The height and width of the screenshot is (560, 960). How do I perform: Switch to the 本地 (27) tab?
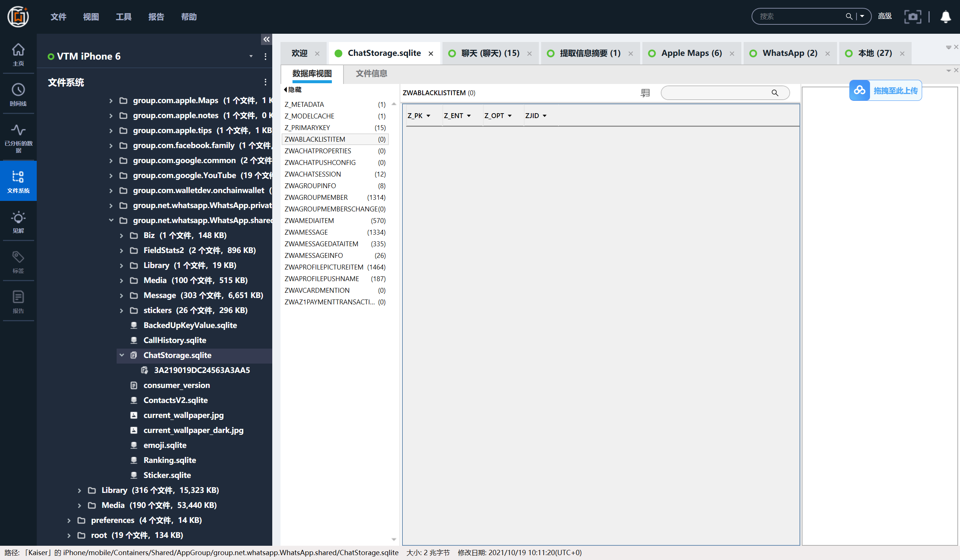(874, 53)
